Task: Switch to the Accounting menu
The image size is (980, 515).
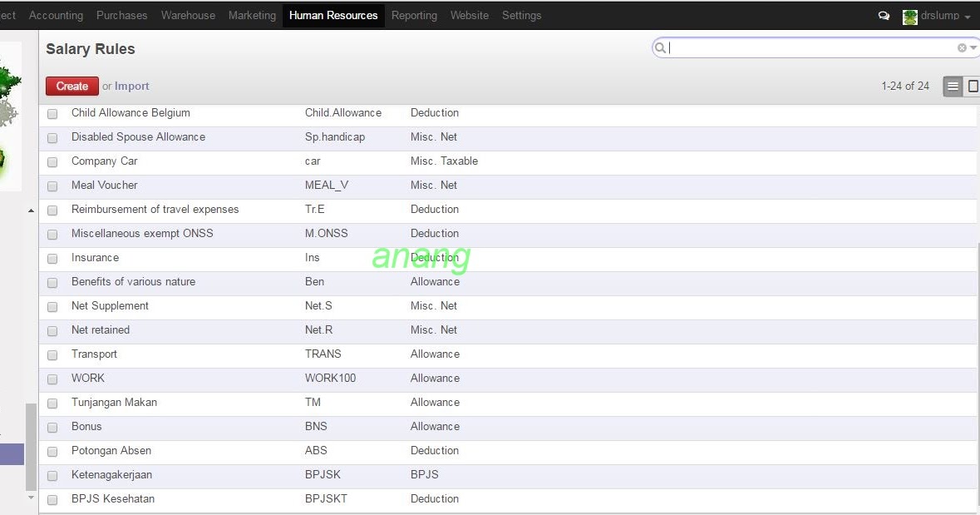Action: (x=56, y=15)
